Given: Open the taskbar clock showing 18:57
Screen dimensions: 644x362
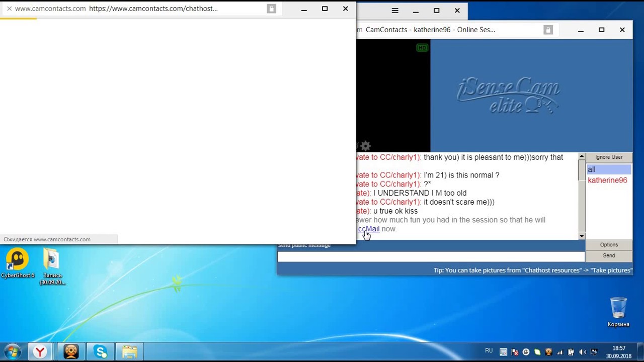Looking at the screenshot, I should click(x=619, y=352).
